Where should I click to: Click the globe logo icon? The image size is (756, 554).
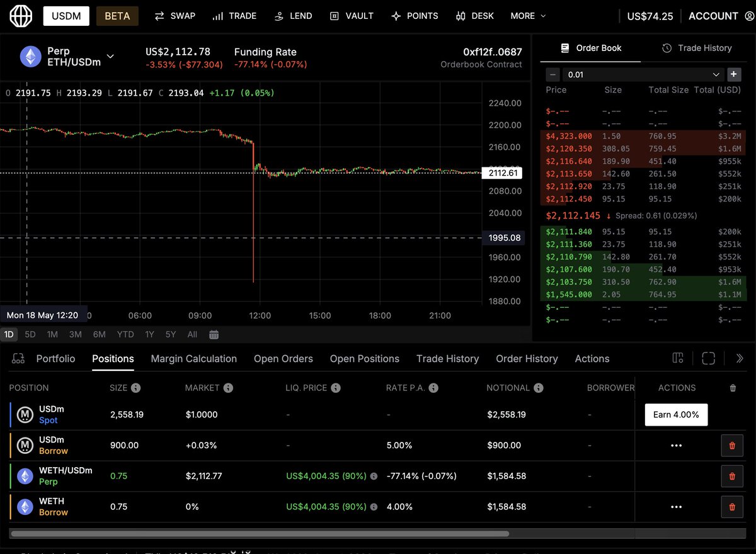tap(20, 16)
